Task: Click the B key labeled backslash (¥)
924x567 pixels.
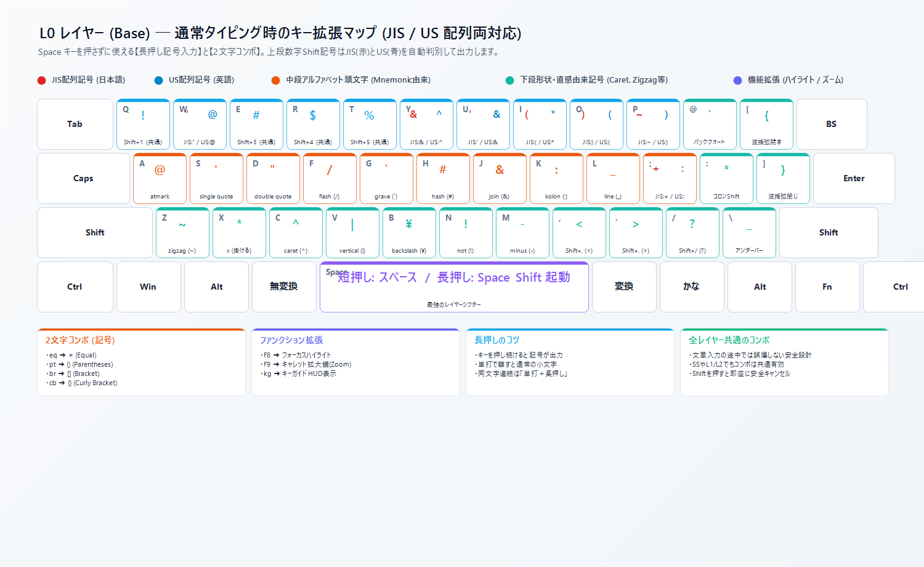Action: click(x=409, y=232)
